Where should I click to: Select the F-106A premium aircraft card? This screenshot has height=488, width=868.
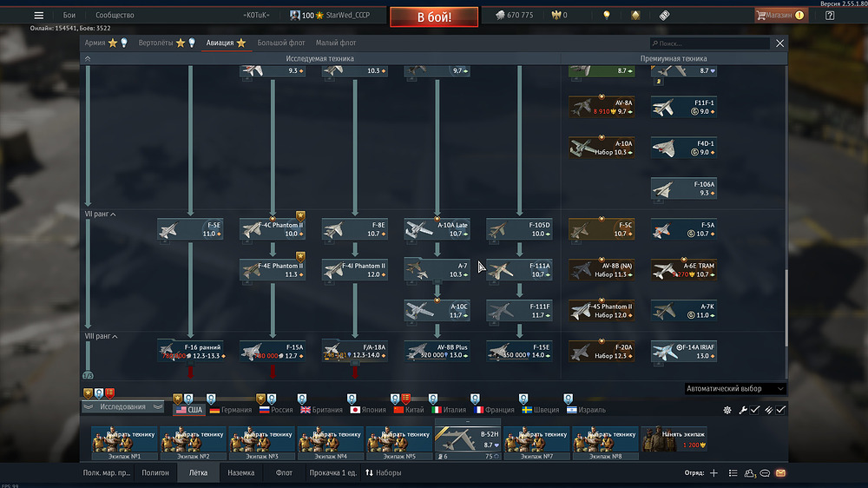684,188
